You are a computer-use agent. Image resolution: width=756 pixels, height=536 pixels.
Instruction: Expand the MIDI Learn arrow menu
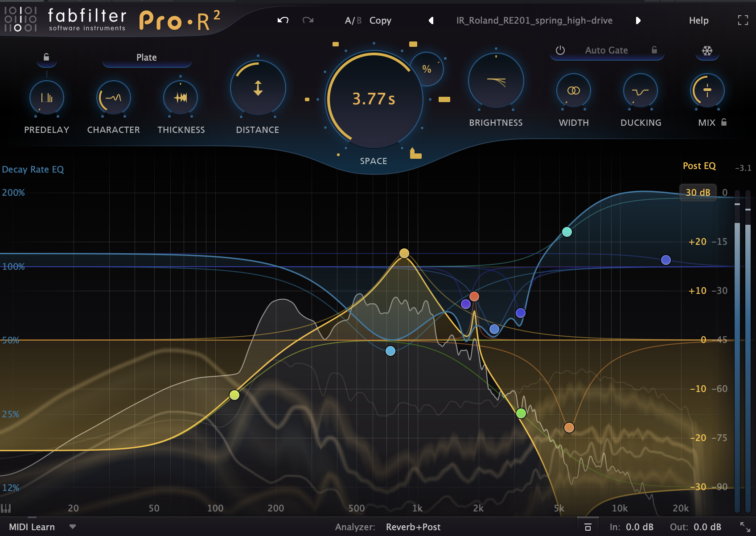coord(73,527)
